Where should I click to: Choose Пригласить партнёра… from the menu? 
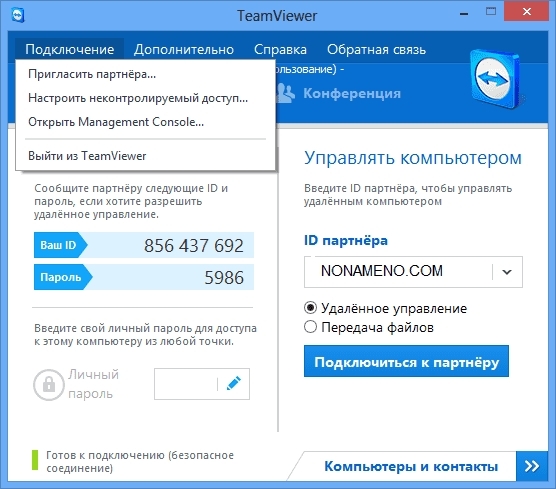coord(145,74)
